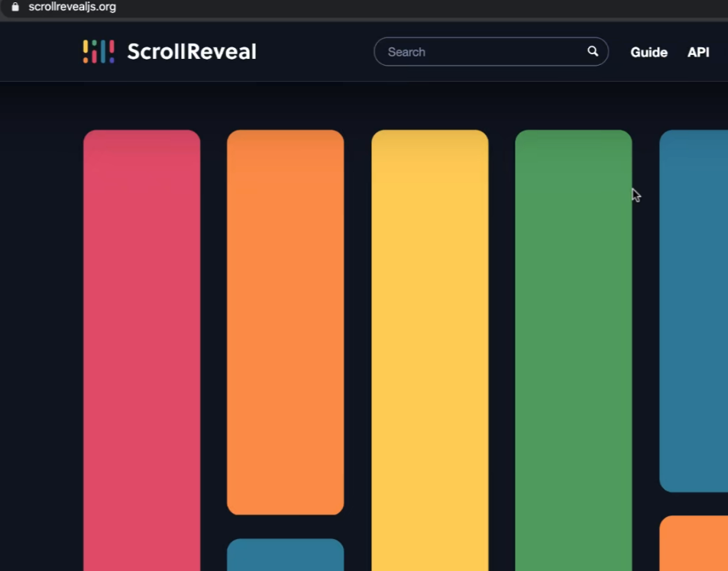
Task: Click the tall pink-red demo tile
Action: pyautogui.click(x=141, y=350)
